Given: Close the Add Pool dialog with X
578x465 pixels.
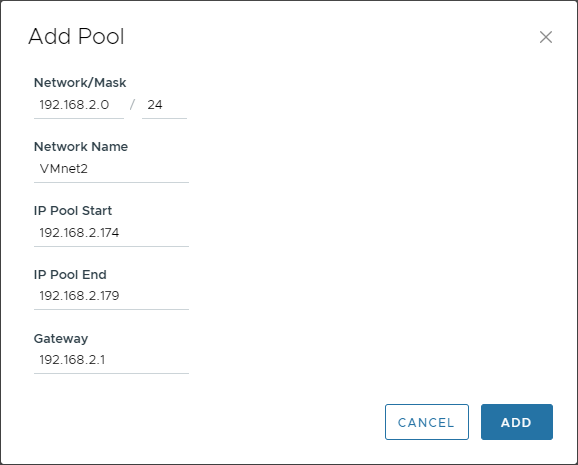Looking at the screenshot, I should (546, 37).
